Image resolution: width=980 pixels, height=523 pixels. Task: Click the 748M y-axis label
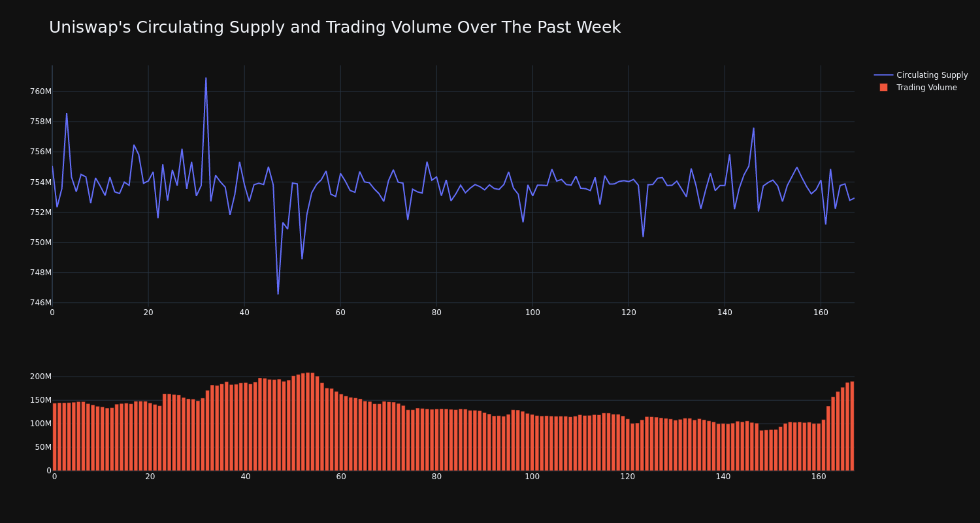pyautogui.click(x=41, y=273)
